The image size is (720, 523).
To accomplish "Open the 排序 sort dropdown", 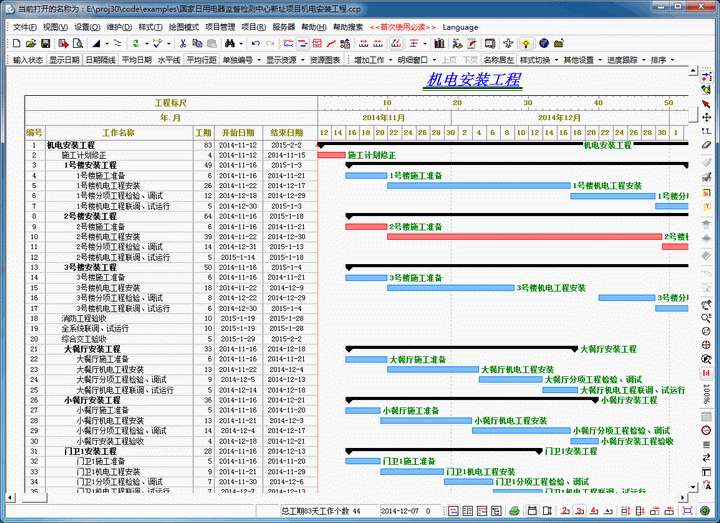I will pyautogui.click(x=660, y=60).
